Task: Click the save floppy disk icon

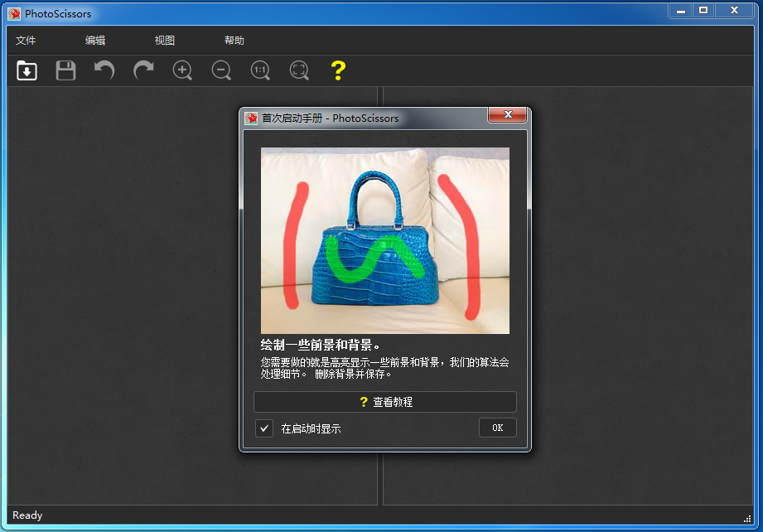Action: (65, 70)
